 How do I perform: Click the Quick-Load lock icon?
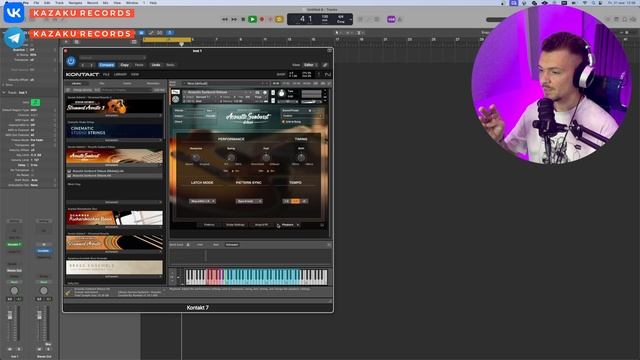click(188, 244)
